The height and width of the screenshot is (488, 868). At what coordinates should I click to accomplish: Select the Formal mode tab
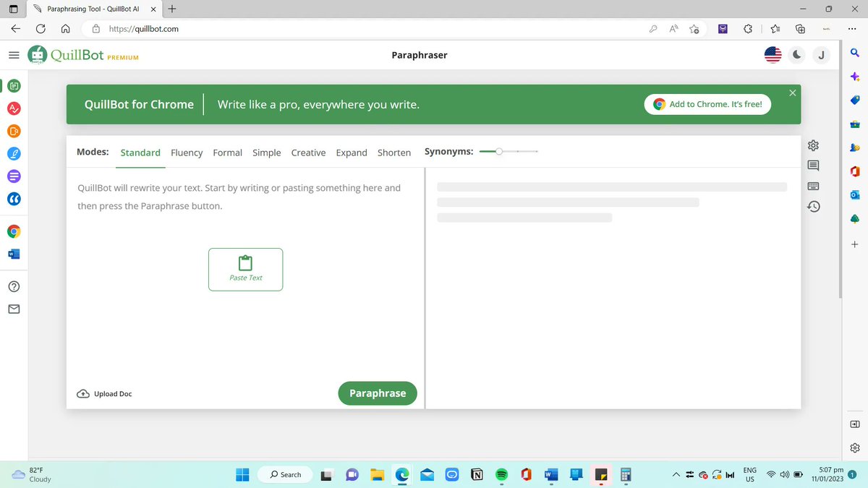pos(228,153)
